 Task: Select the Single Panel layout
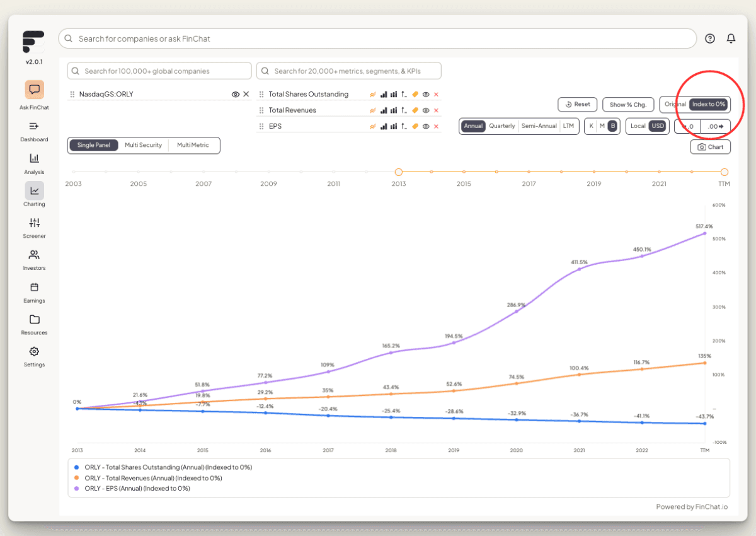[94, 145]
